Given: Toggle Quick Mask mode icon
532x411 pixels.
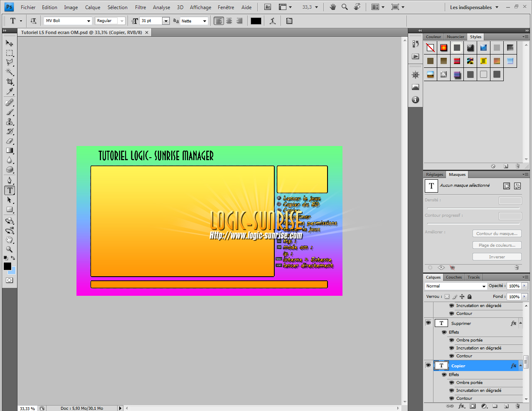Looking at the screenshot, I should pyautogui.click(x=10, y=280).
